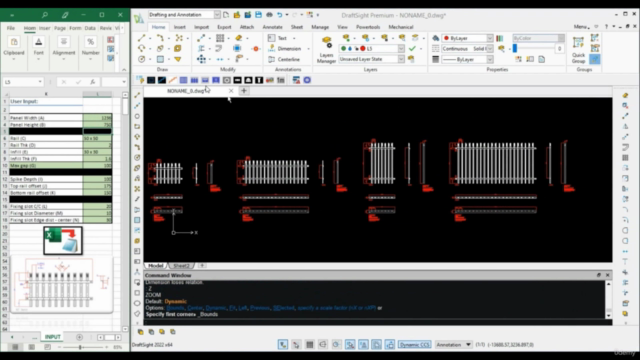Click the Menu button at top right
The image size is (640, 360).
(582, 27)
